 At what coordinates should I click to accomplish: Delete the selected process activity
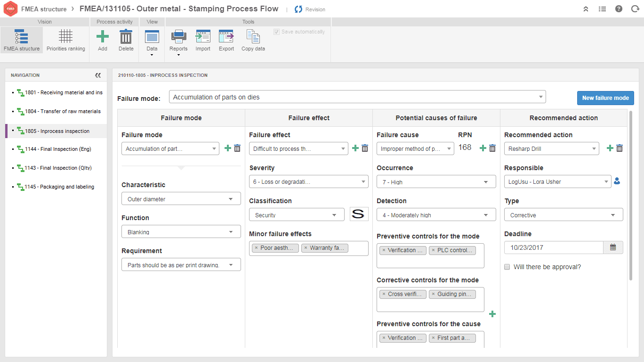point(126,40)
